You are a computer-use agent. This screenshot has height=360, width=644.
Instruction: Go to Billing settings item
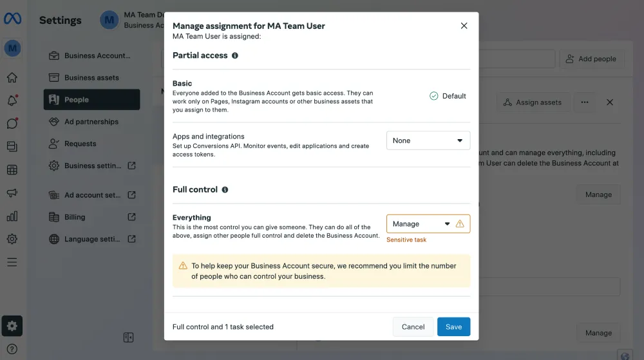(75, 217)
